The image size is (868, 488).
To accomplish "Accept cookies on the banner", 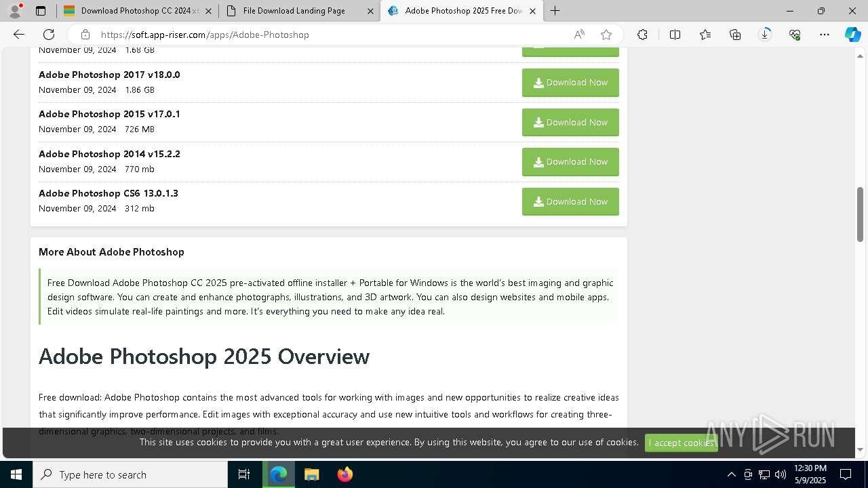I will tap(681, 443).
